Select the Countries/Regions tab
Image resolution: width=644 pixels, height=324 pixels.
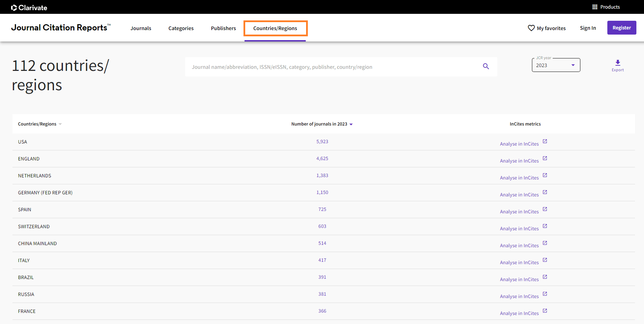pyautogui.click(x=275, y=28)
